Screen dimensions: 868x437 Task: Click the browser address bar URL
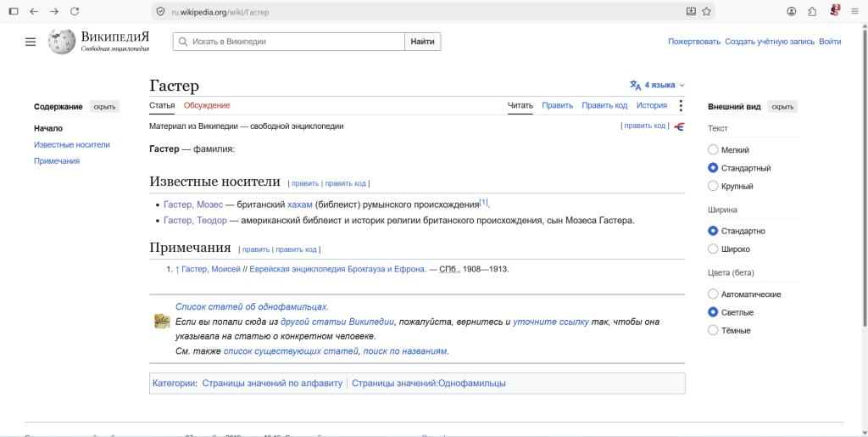click(220, 12)
